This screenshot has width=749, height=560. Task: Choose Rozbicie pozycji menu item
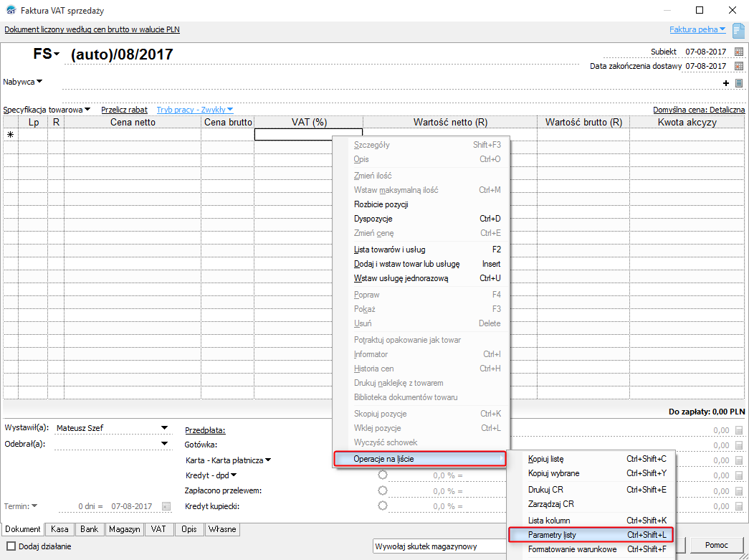point(421,204)
